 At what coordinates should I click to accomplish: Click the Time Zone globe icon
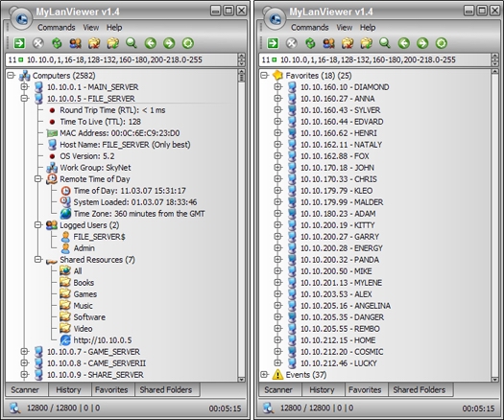click(x=65, y=214)
